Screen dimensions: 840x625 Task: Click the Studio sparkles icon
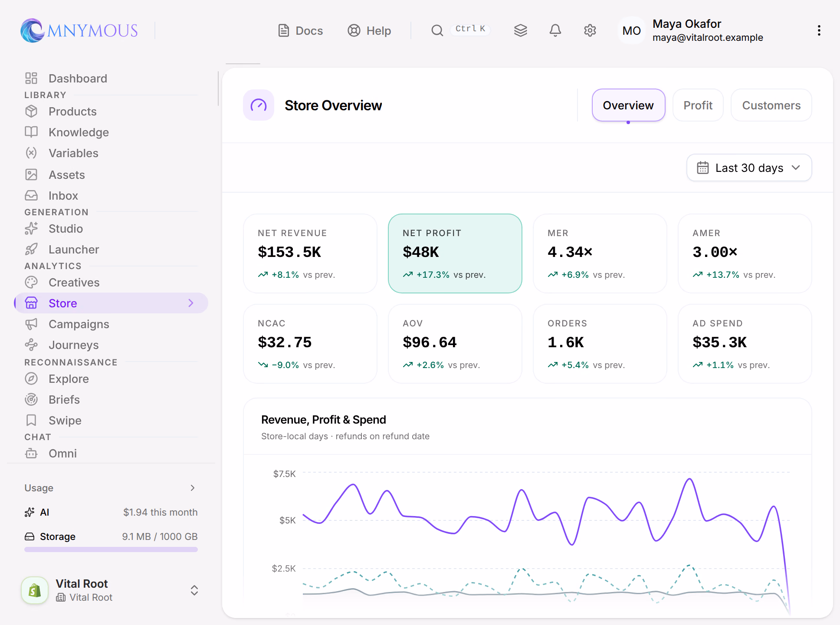[x=31, y=228]
